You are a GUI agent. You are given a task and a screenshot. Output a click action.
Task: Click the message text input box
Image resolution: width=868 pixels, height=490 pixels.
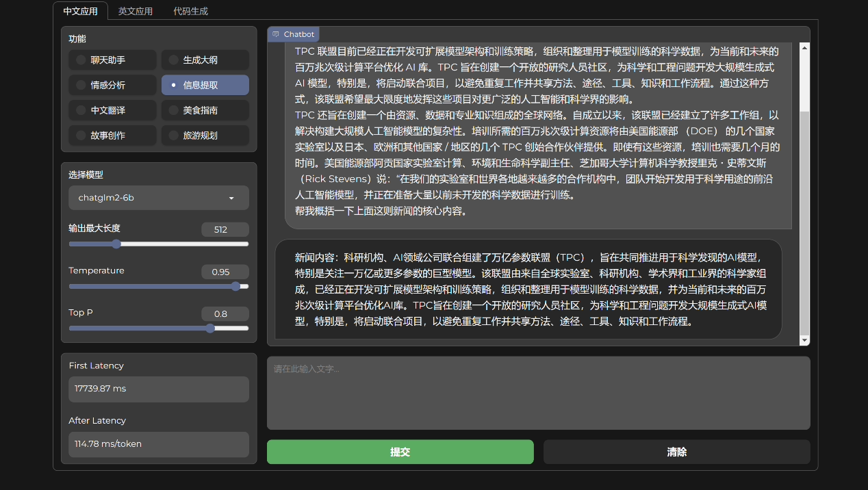538,393
